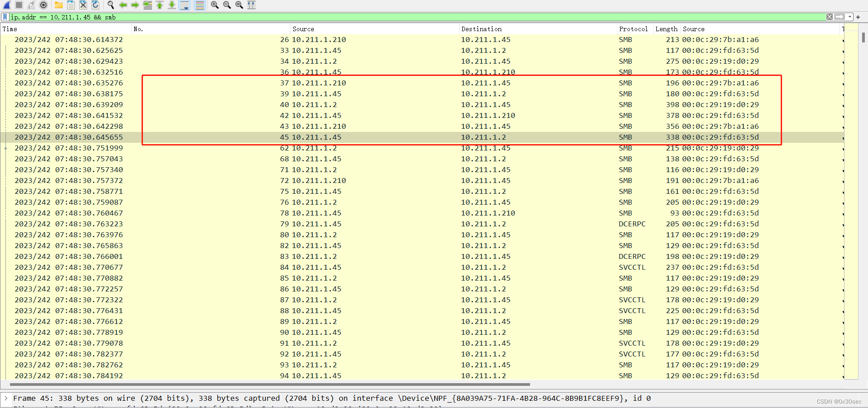Screen dimensions: 868x408
Task: Expand the Frame 45 details row
Action: point(6,398)
